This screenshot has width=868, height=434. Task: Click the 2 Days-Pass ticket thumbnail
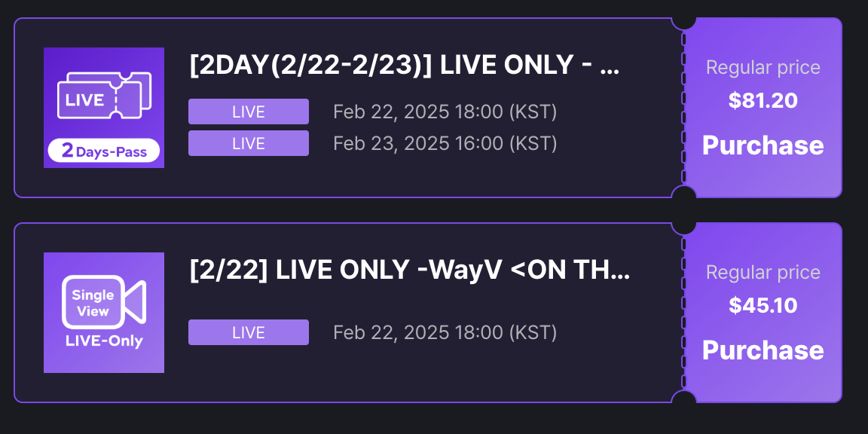click(x=104, y=108)
